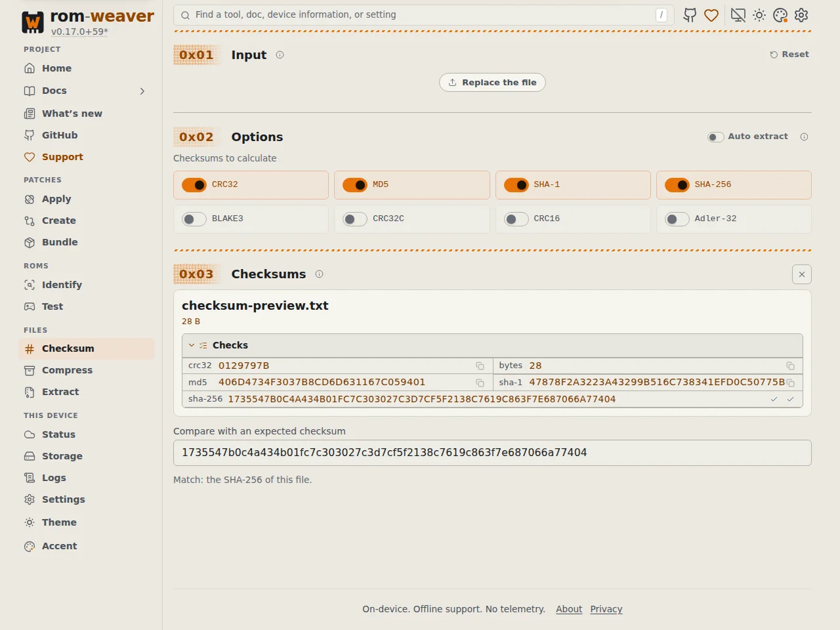
Task: Open the palette accent icon in the header
Action: click(x=780, y=15)
